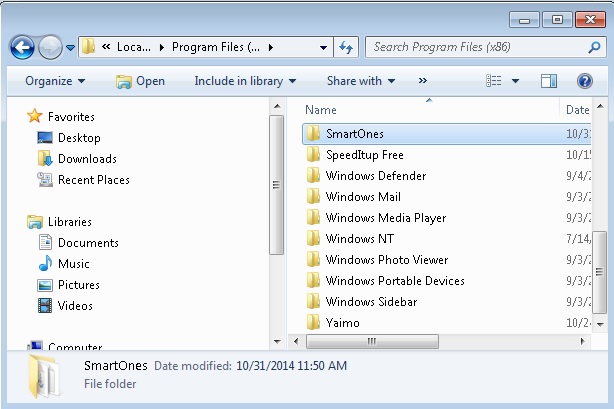Open the Include in library menu

[x=245, y=81]
